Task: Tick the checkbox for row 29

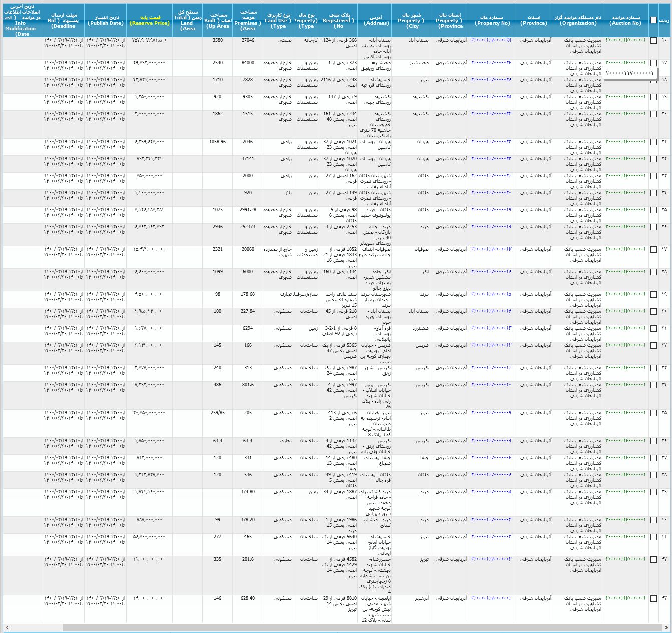Action: [x=653, y=295]
